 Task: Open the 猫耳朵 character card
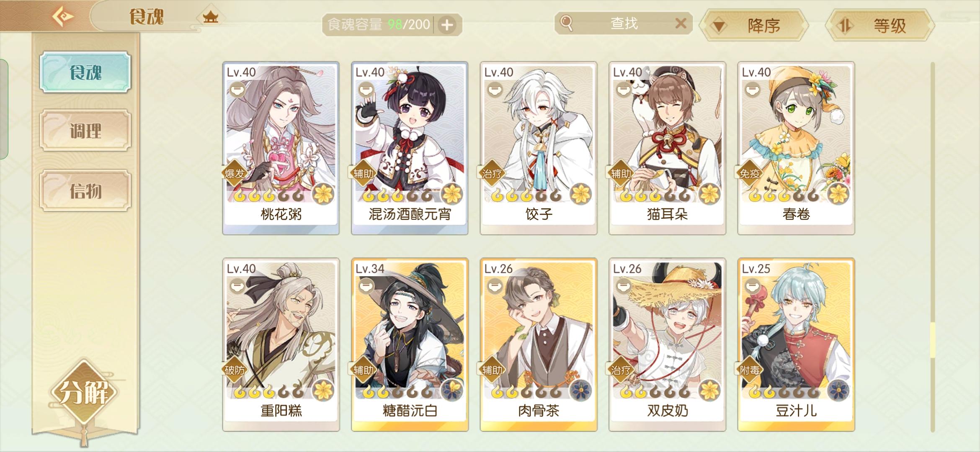667,148
